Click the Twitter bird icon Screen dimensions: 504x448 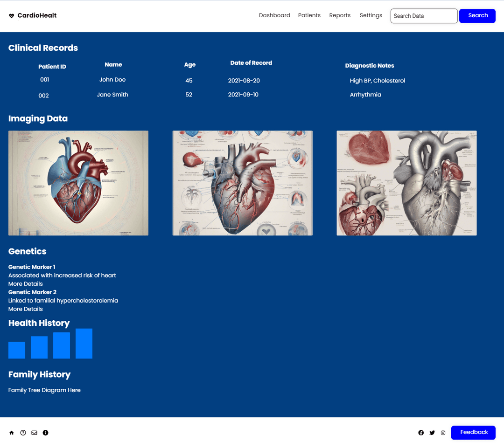pyautogui.click(x=432, y=433)
